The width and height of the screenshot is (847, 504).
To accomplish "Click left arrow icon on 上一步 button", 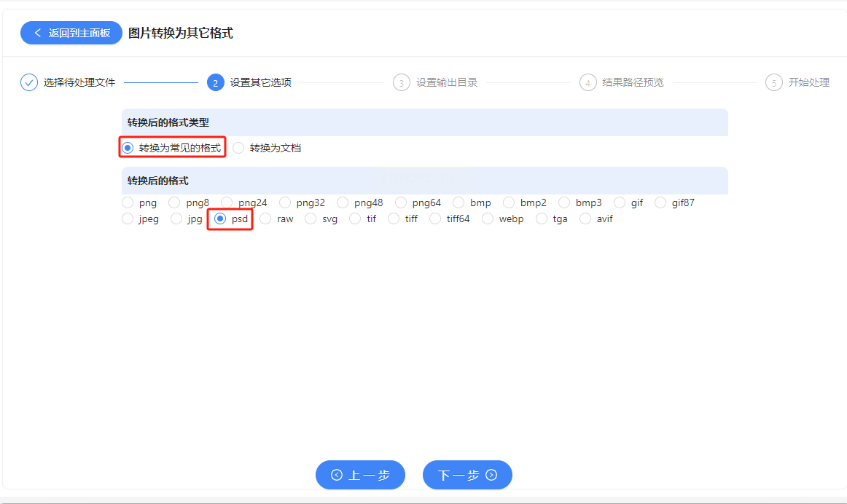I will click(x=337, y=475).
